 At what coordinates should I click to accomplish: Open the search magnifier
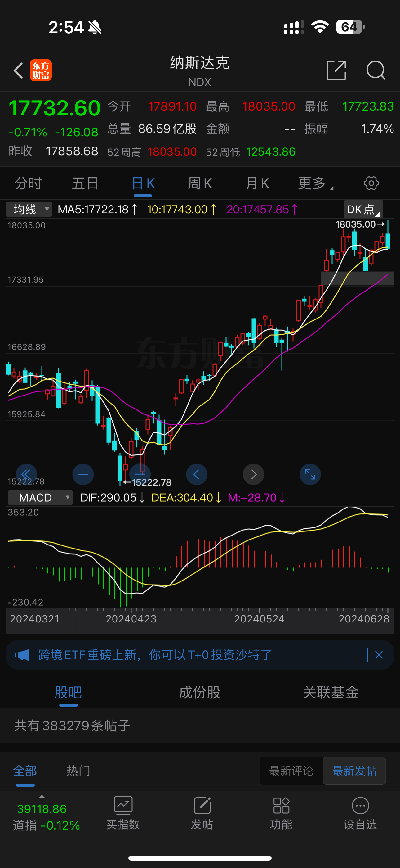point(376,70)
